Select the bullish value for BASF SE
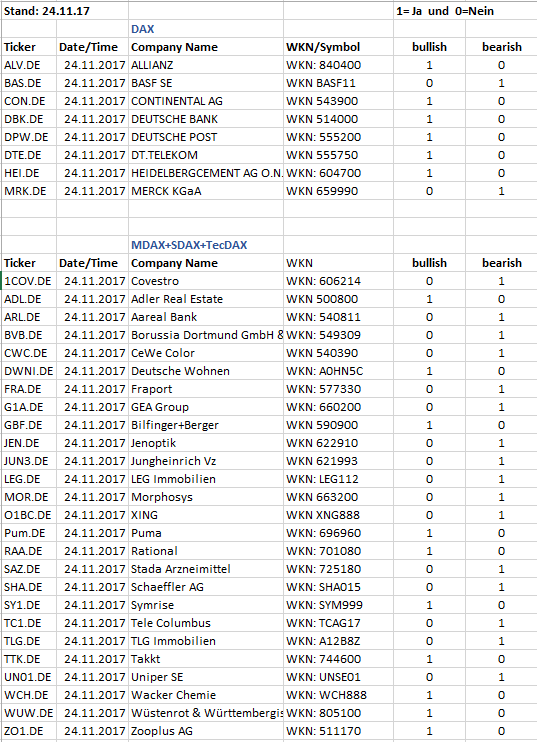The image size is (537, 742). pyautogui.click(x=429, y=83)
